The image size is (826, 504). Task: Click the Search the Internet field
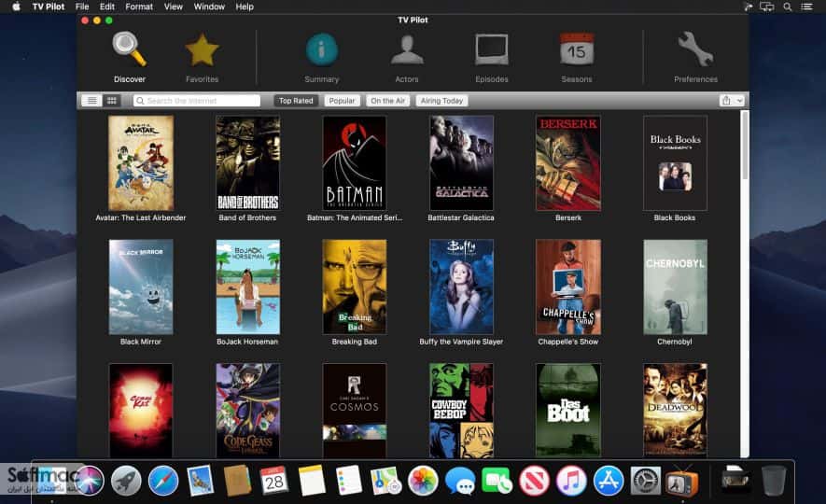click(197, 101)
